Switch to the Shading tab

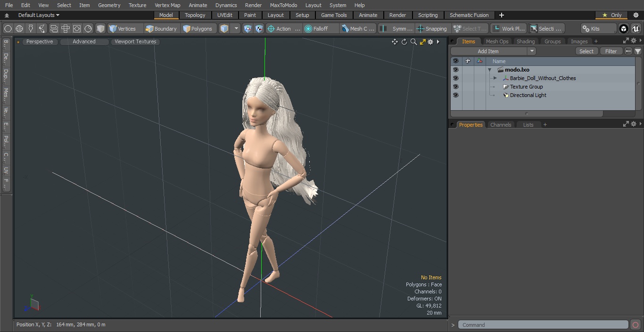526,41
